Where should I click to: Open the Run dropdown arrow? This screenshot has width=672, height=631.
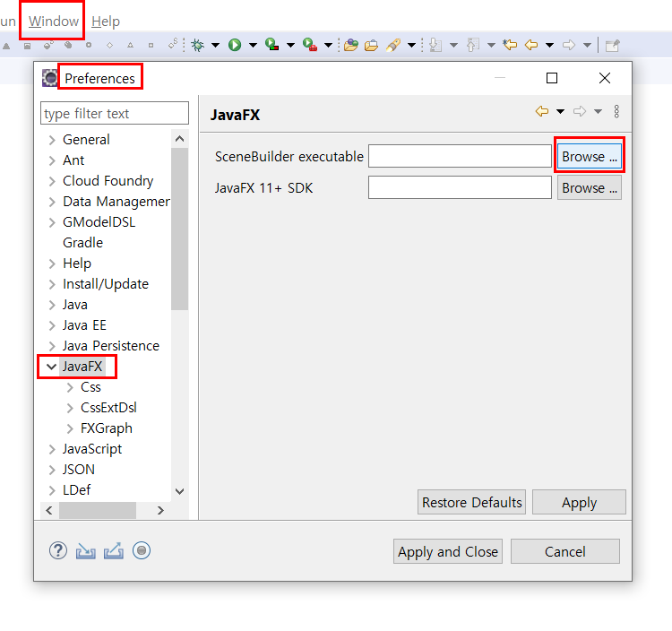pos(253,45)
